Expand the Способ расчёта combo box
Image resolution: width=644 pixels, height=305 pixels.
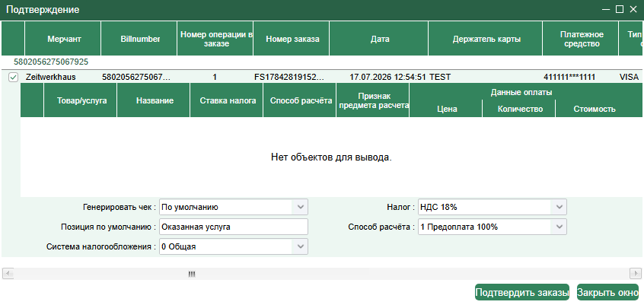[559, 227]
